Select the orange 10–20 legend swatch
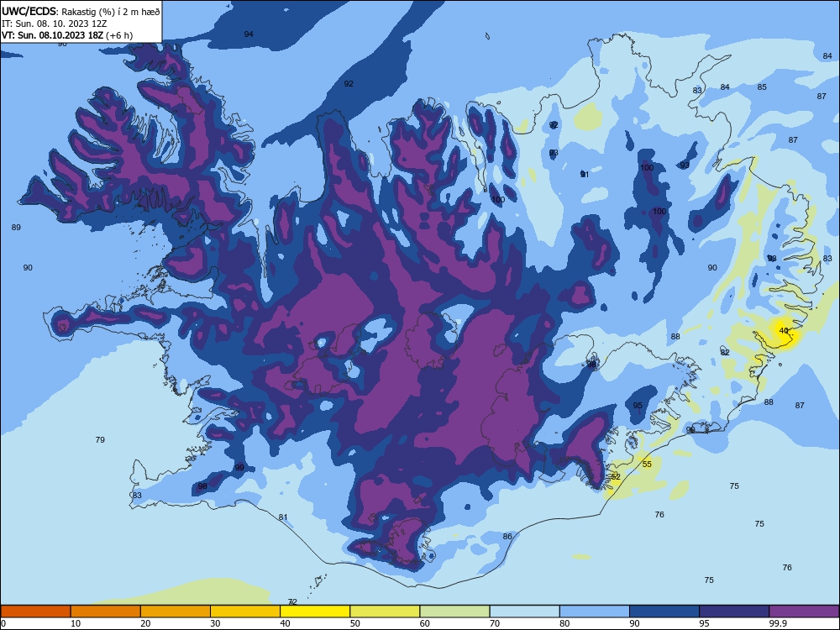Screen dimensions: 840x630 [106, 612]
